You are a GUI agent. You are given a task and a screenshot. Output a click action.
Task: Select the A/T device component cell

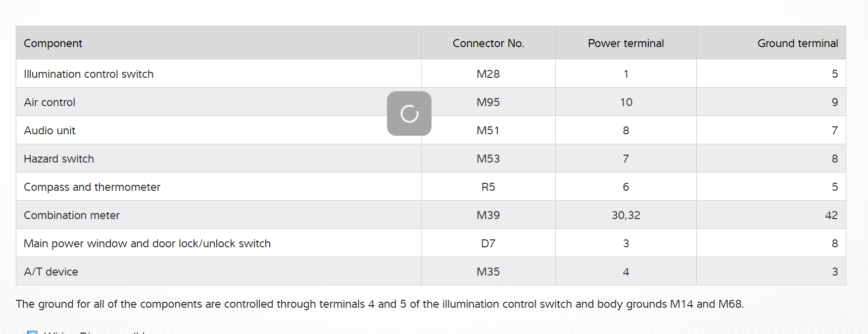pos(51,272)
